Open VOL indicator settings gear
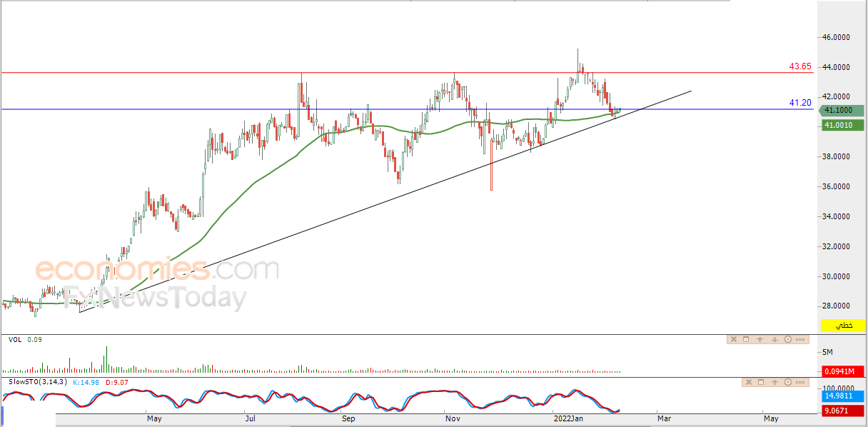Viewport: 868px width, 427px height. pos(788,339)
